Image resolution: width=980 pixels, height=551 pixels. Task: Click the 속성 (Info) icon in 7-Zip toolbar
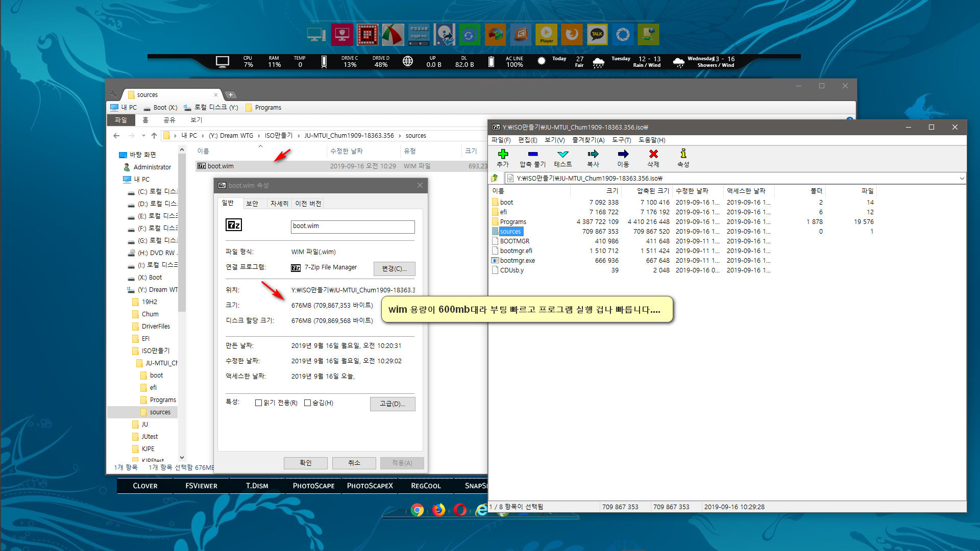pyautogui.click(x=683, y=154)
